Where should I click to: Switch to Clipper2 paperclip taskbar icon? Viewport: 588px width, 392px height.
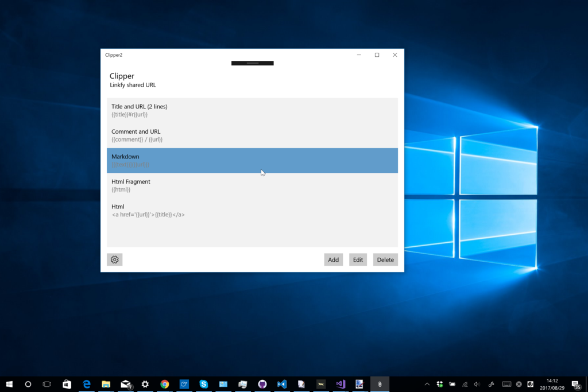380,384
